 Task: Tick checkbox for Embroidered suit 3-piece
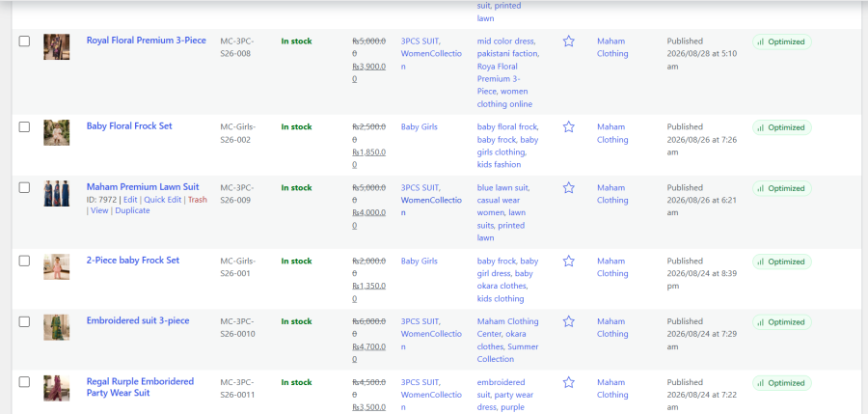tap(24, 321)
